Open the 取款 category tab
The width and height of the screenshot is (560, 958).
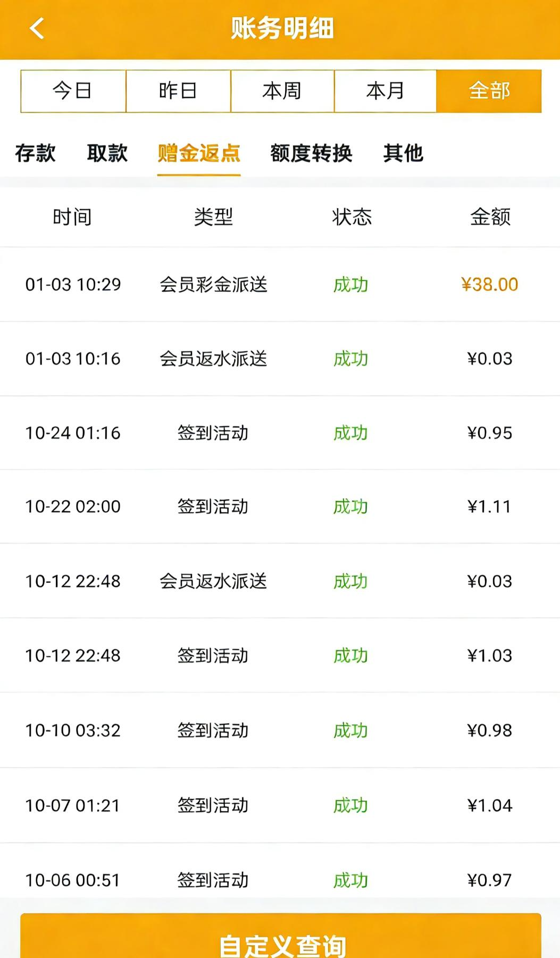(x=107, y=153)
